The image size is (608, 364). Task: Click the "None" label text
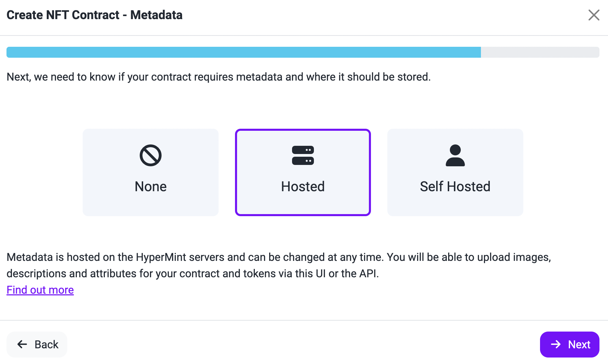pos(151,187)
